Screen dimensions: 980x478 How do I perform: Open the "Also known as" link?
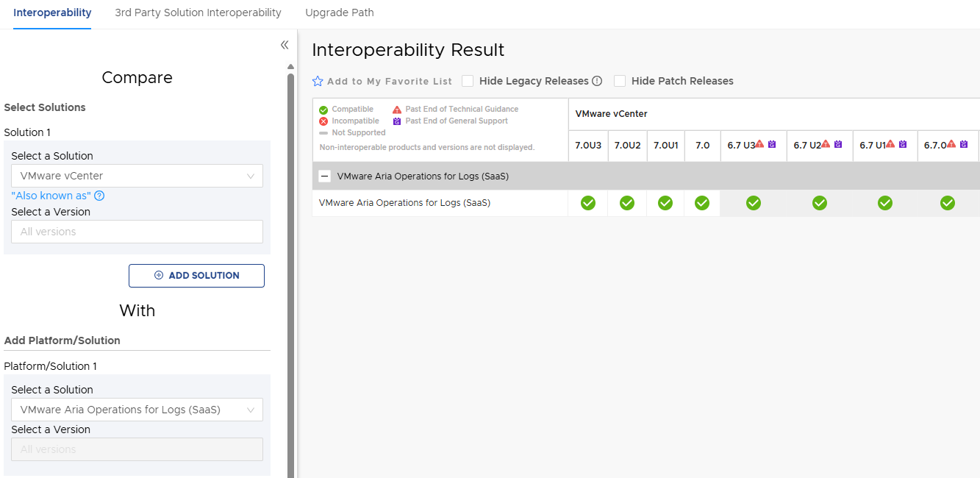(x=51, y=196)
